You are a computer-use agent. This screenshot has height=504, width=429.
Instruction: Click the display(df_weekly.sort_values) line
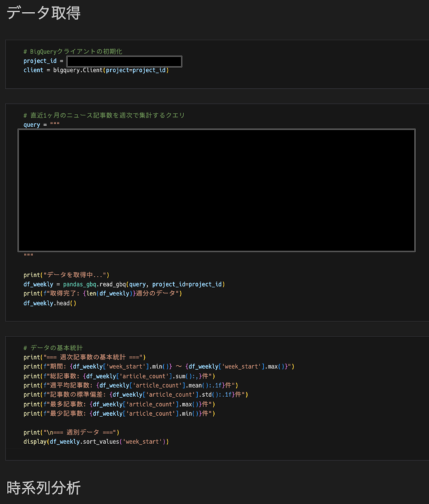(96, 442)
